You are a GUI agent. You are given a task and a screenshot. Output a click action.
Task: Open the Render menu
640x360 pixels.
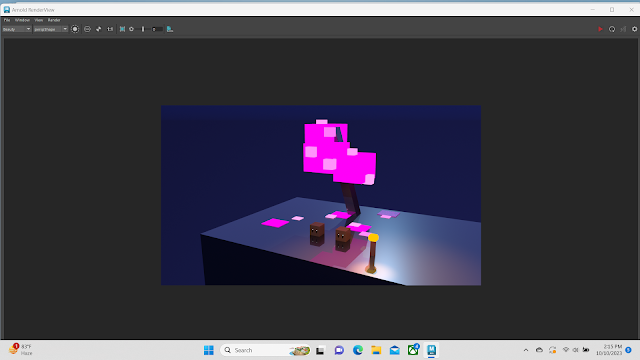[x=54, y=20]
